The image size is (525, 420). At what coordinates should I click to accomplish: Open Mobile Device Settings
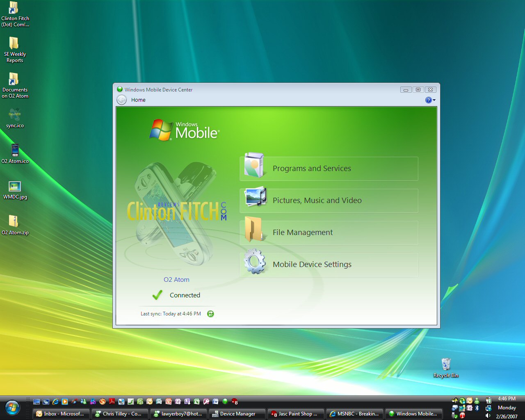329,265
